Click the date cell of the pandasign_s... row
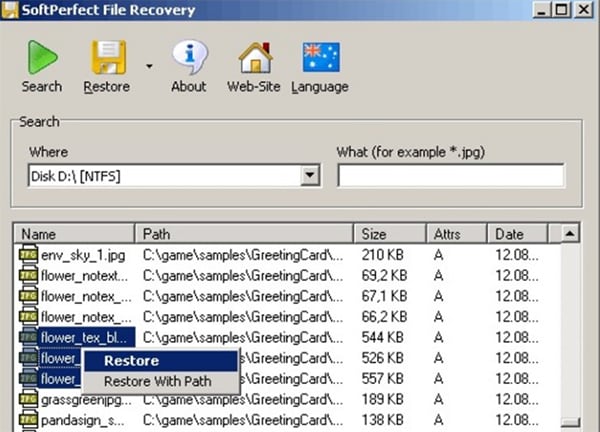600x432 pixels. coord(517,420)
